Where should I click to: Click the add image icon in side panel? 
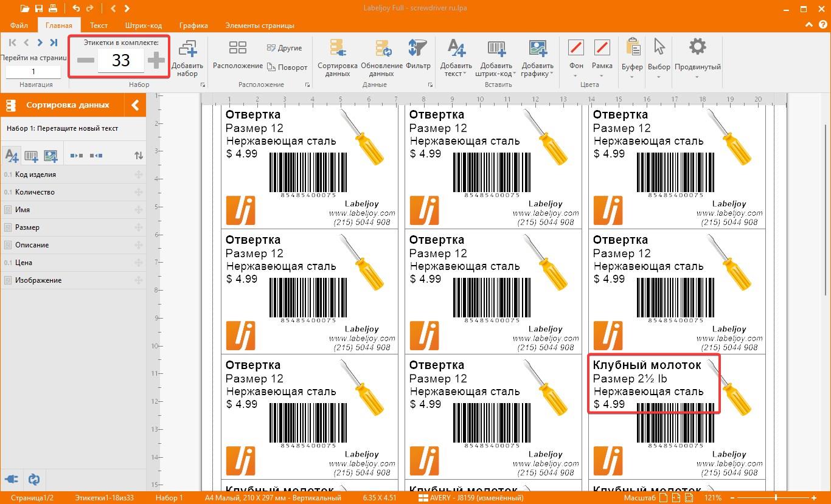(x=50, y=156)
